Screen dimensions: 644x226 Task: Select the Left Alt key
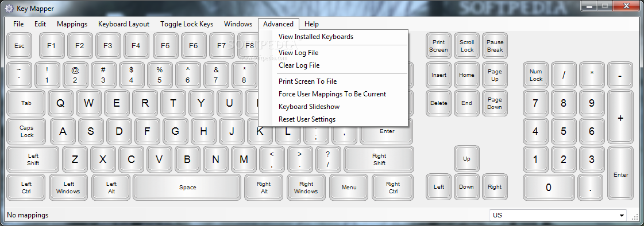[x=111, y=188]
